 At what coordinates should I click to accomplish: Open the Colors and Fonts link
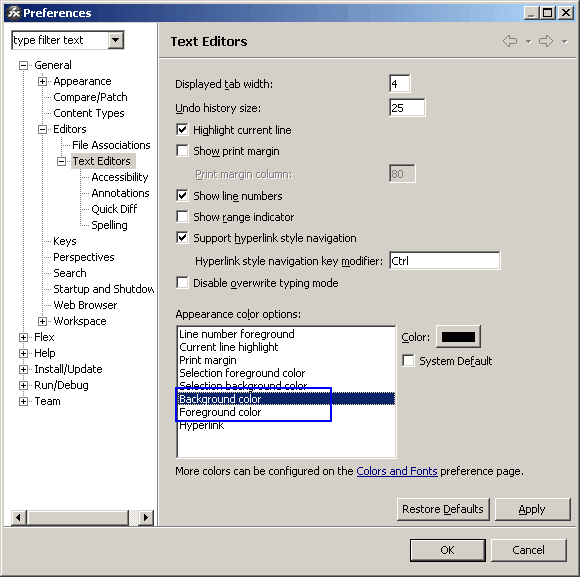[x=397, y=471]
